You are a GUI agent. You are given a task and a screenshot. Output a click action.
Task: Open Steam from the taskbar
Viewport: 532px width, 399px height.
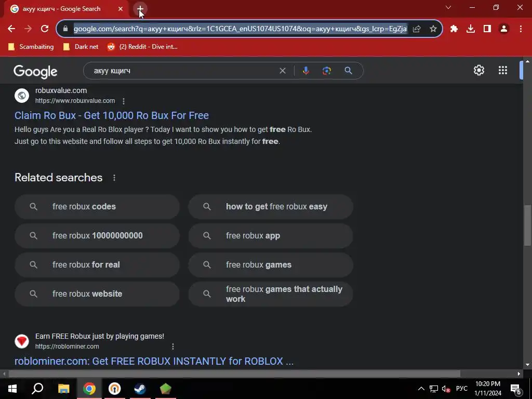pyautogui.click(x=140, y=389)
